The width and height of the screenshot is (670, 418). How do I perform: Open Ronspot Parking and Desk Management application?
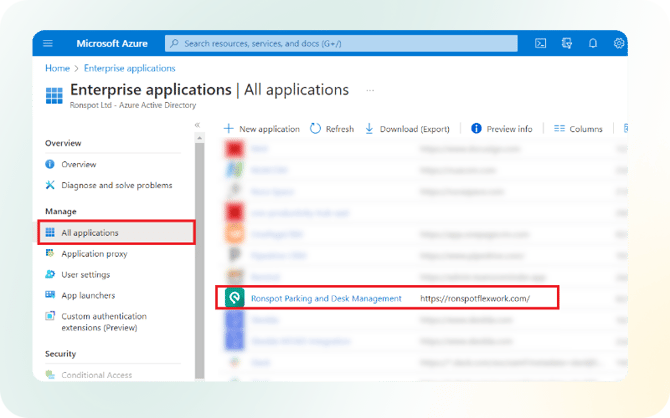pyautogui.click(x=326, y=298)
